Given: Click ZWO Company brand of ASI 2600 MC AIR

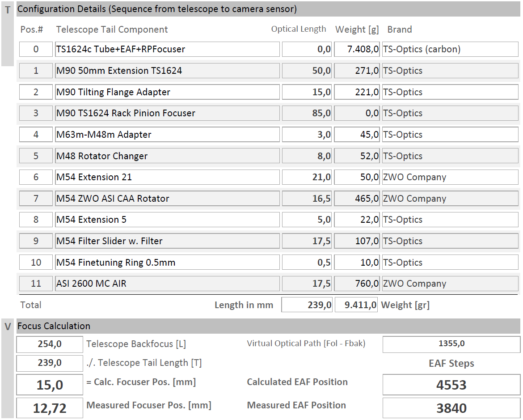Looking at the screenshot, I should (450, 284).
